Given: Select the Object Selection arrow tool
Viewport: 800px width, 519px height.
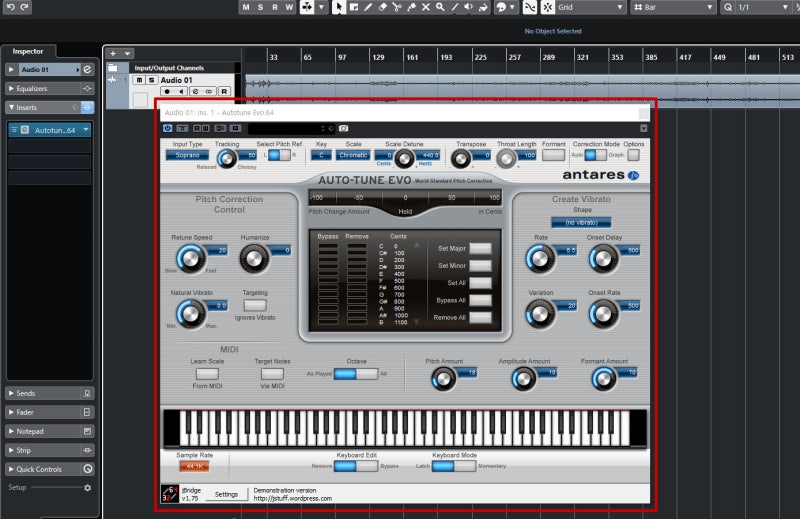Looking at the screenshot, I should point(338,7).
